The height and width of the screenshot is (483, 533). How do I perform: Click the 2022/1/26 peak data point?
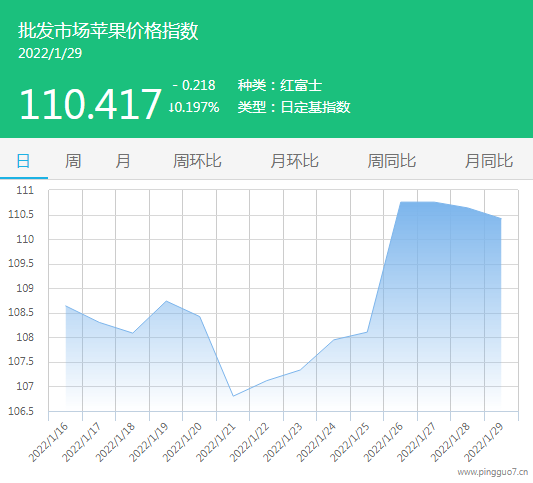click(401, 202)
